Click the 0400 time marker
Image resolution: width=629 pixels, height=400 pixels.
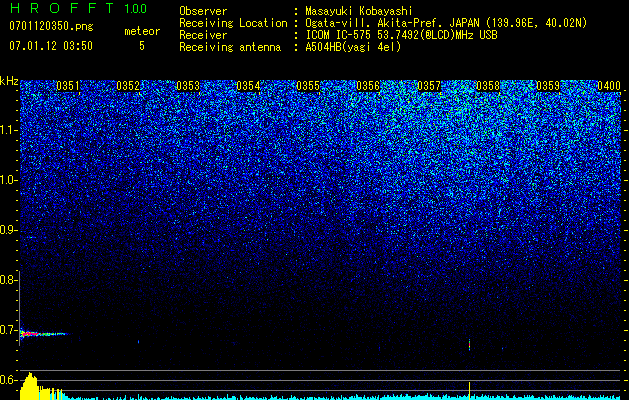point(609,86)
